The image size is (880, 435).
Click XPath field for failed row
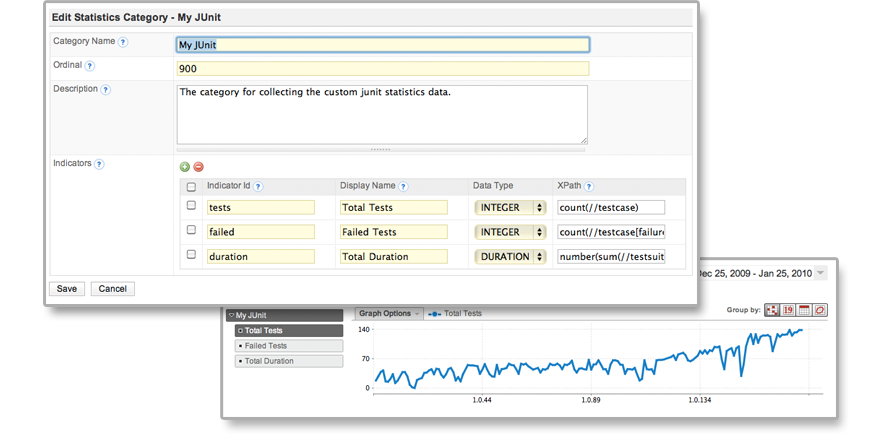(611, 232)
